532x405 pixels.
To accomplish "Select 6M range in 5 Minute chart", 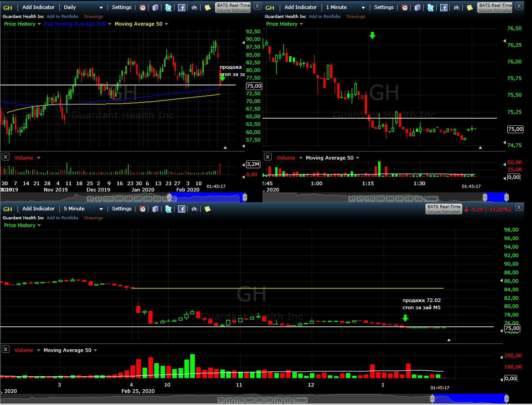I will [250, 400].
